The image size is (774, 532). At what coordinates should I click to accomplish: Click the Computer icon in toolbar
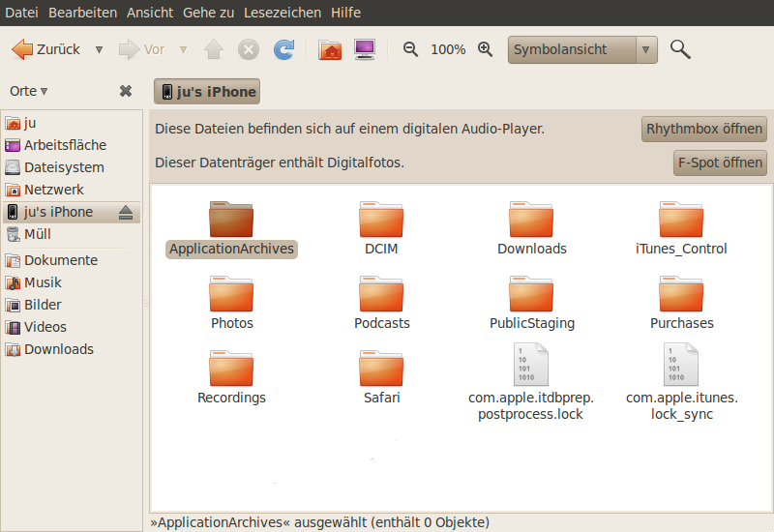[x=365, y=49]
